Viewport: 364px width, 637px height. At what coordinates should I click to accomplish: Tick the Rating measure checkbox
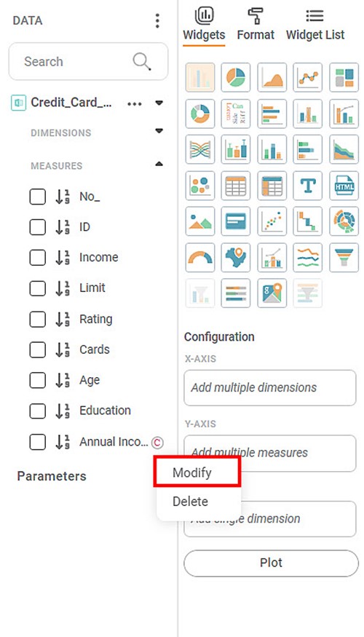coord(37,320)
